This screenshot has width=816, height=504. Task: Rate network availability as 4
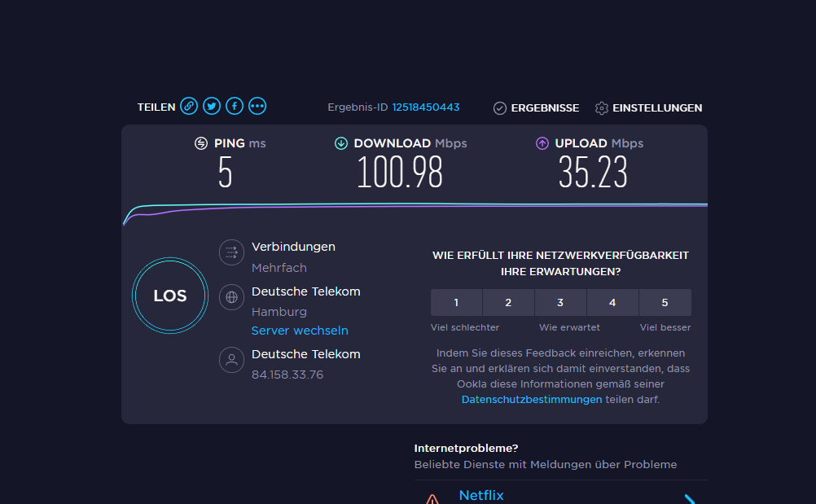click(612, 303)
